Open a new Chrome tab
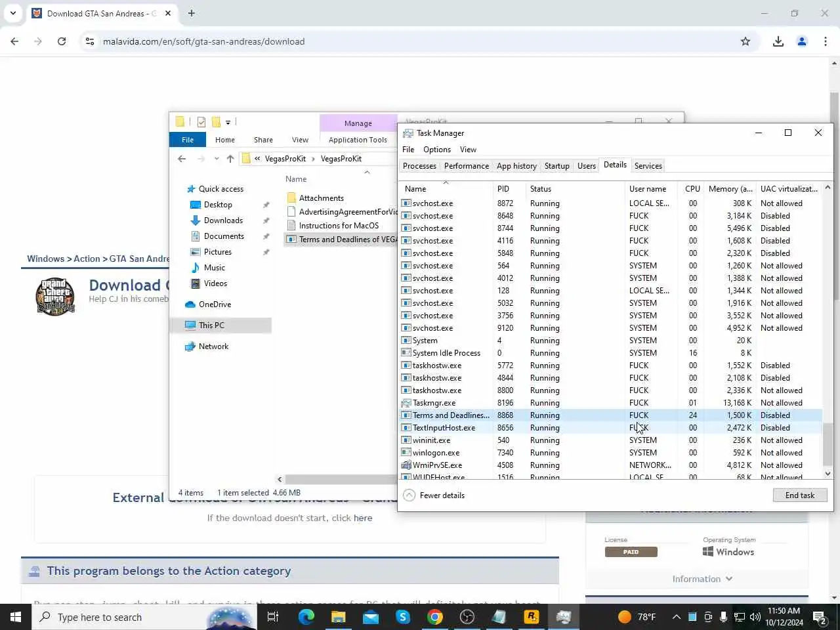 click(192, 13)
